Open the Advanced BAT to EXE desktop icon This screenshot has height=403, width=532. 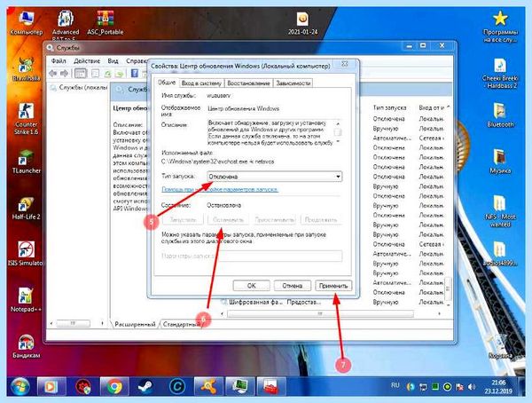[66, 25]
